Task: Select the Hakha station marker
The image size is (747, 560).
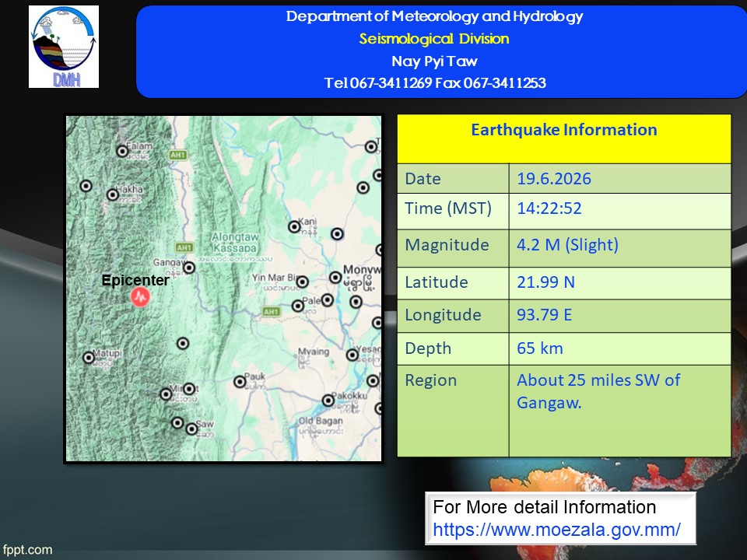Action: tap(113, 194)
